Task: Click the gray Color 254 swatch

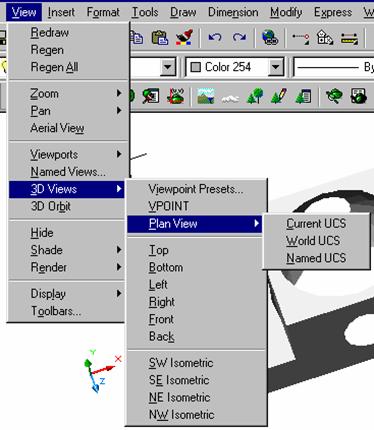Action: [x=195, y=67]
